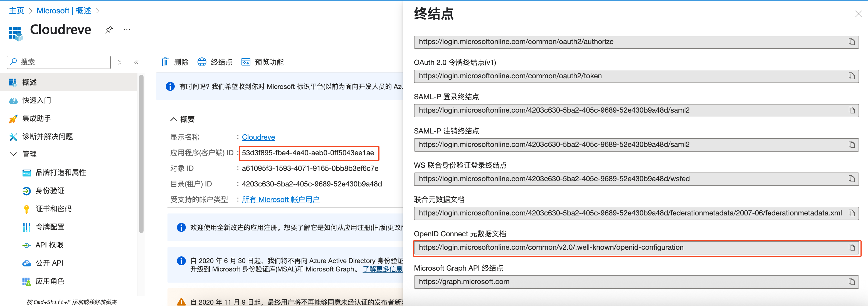Copy the Microsoft Graph API endpoint URL
868x306 pixels.
pyautogui.click(x=852, y=282)
